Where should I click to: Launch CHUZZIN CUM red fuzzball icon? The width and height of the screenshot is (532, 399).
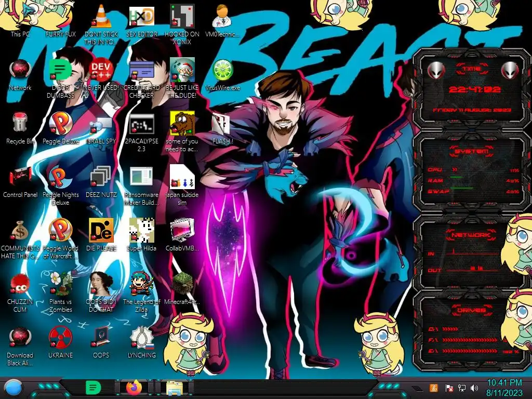tap(20, 292)
